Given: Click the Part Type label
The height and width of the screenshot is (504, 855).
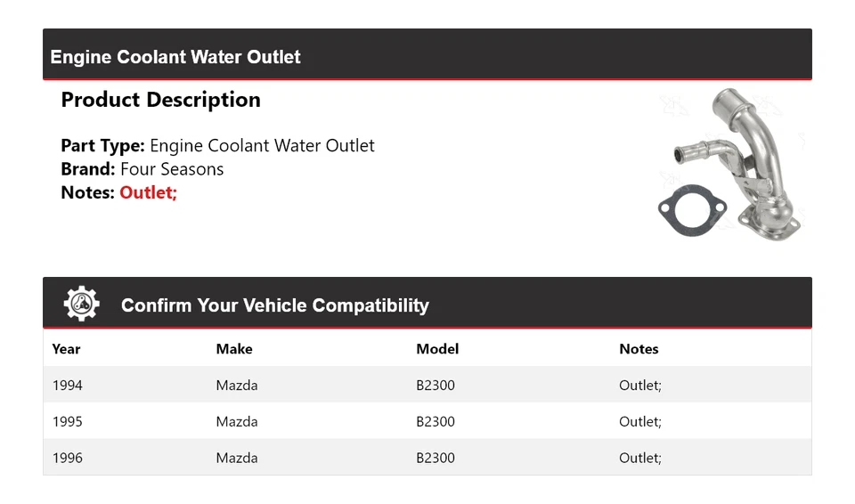Looking at the screenshot, I should point(102,146).
